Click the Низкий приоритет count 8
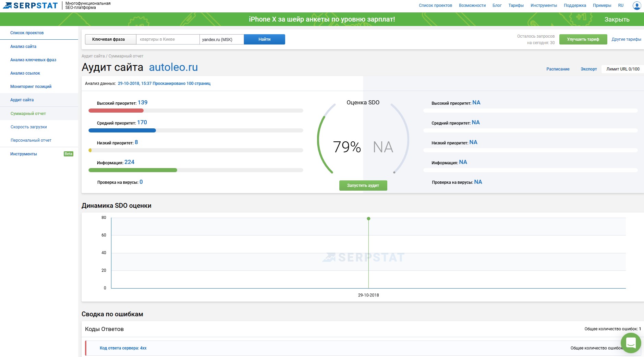Screen dimensions: 644x357 click(136, 142)
